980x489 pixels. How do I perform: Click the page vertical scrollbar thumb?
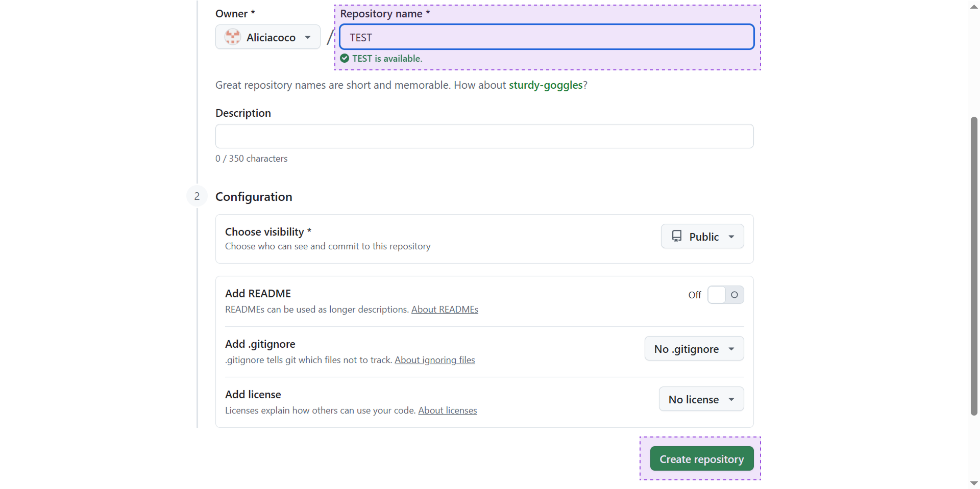[x=974, y=266]
